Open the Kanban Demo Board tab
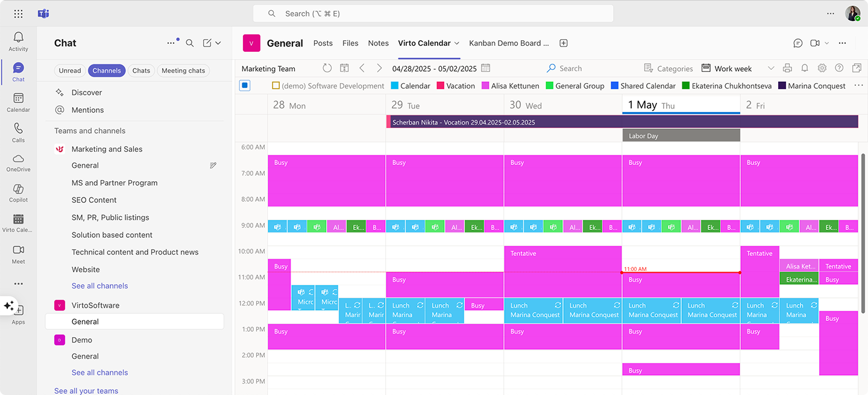868x395 pixels. click(x=509, y=43)
